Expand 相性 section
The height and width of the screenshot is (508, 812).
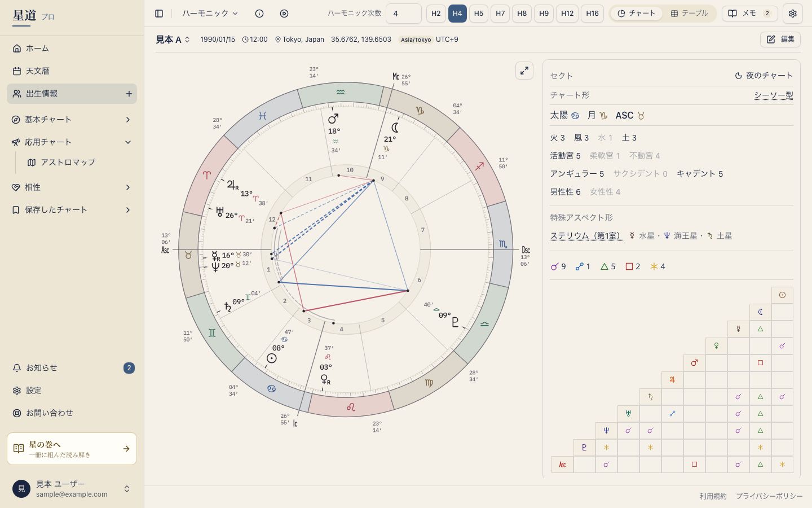tap(72, 187)
